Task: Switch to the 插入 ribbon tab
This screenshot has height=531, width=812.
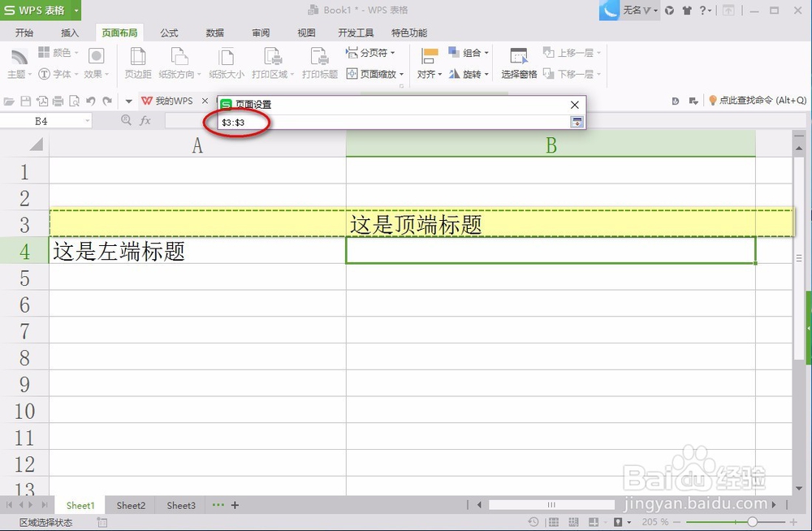Action: (69, 32)
